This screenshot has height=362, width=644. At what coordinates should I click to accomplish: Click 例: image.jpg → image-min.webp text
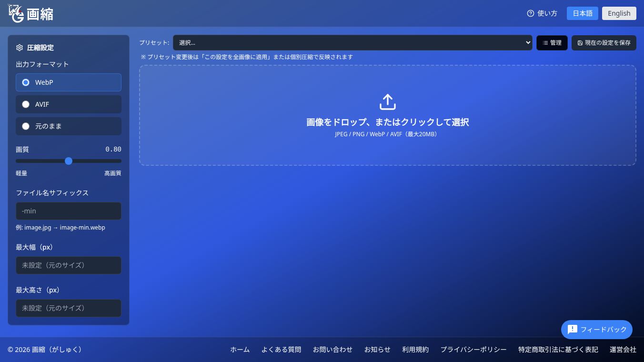pyautogui.click(x=60, y=228)
